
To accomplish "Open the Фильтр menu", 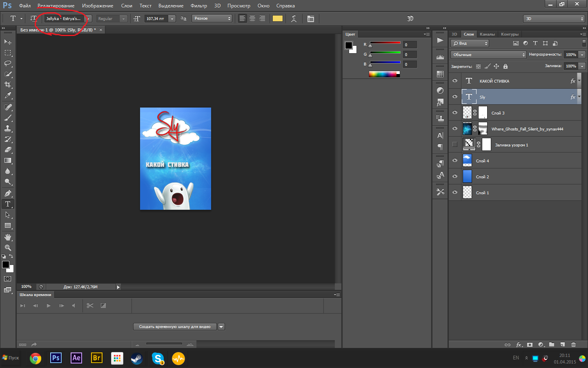I will click(x=199, y=6).
